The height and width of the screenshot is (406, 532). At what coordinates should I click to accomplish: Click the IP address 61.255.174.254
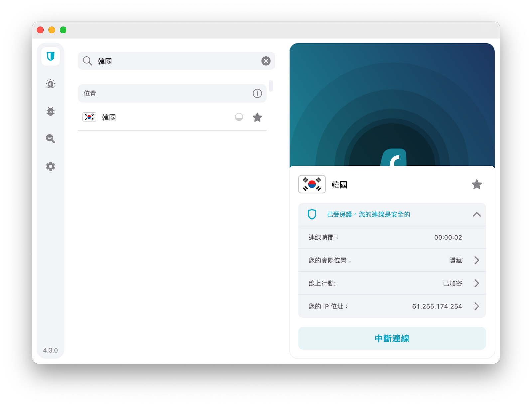437,306
